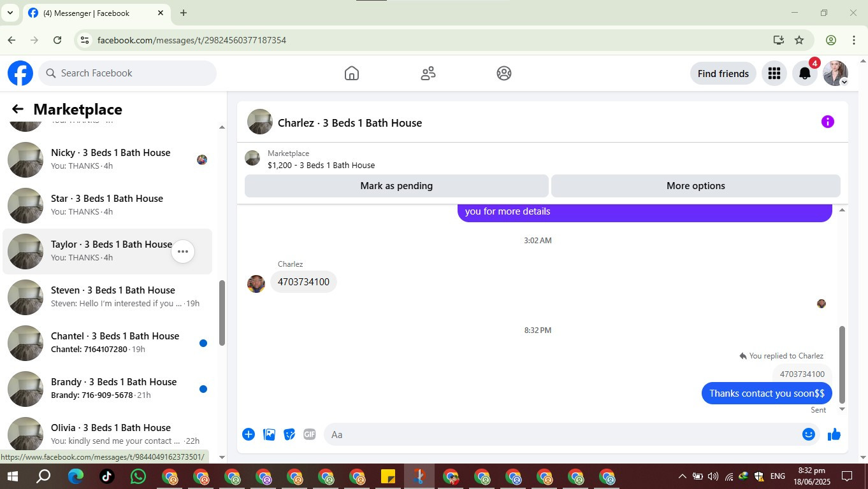
Task: Open Brandy's 3 Beds 1 Bath House chat
Action: coord(108,389)
